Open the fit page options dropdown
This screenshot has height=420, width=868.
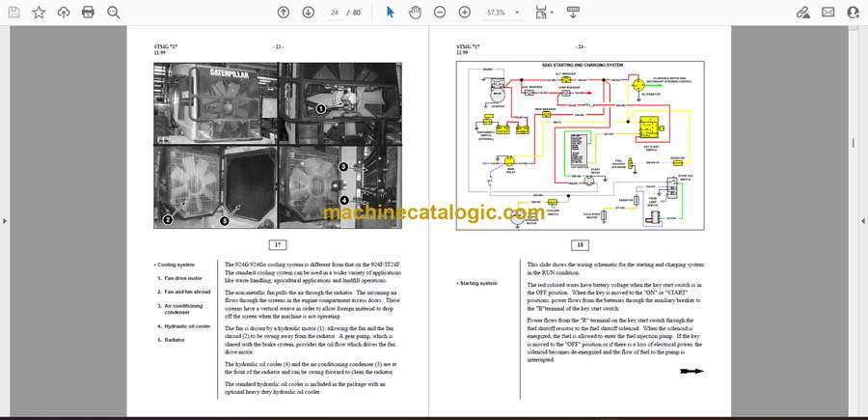tap(544, 13)
